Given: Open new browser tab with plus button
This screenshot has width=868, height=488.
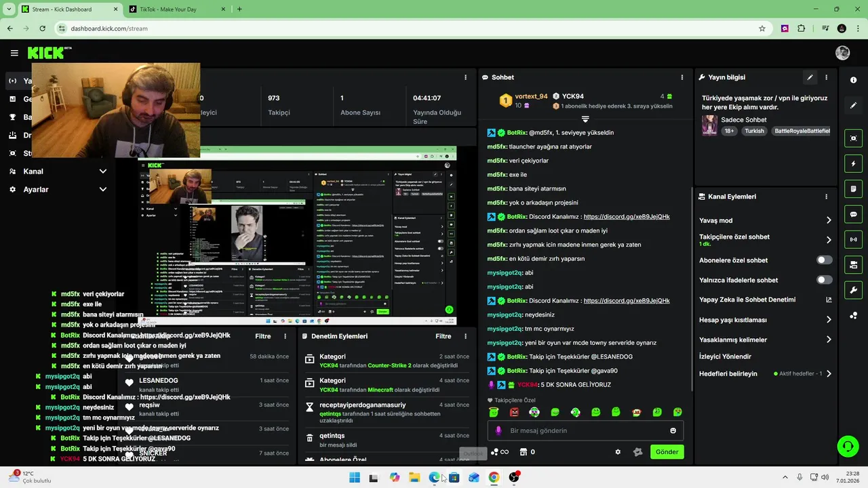Looking at the screenshot, I should tap(239, 9).
